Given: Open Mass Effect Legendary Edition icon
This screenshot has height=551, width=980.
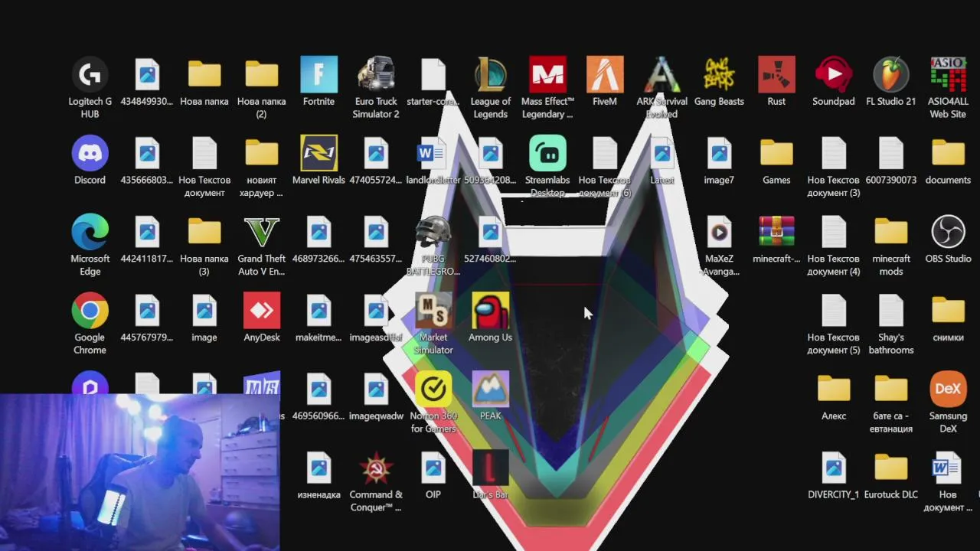Looking at the screenshot, I should [x=547, y=87].
